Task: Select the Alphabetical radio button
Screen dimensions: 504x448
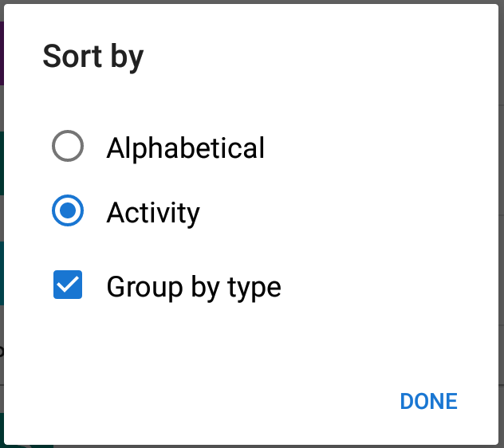Action: point(68,147)
